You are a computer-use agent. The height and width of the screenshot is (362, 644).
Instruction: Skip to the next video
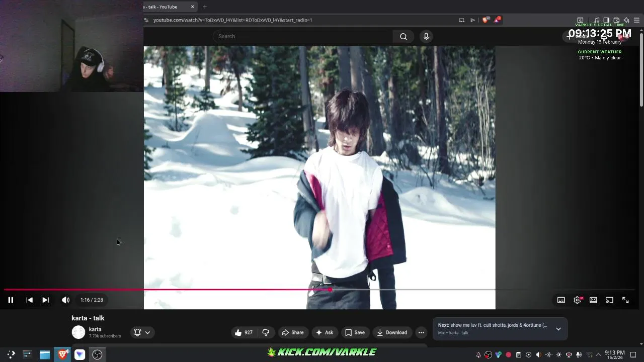click(x=45, y=300)
